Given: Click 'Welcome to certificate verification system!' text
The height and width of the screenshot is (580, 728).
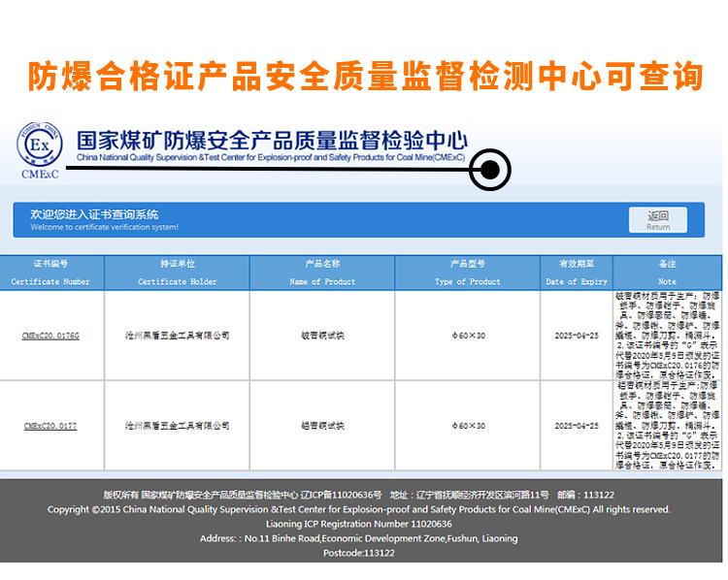Looking at the screenshot, I should pos(105,227).
